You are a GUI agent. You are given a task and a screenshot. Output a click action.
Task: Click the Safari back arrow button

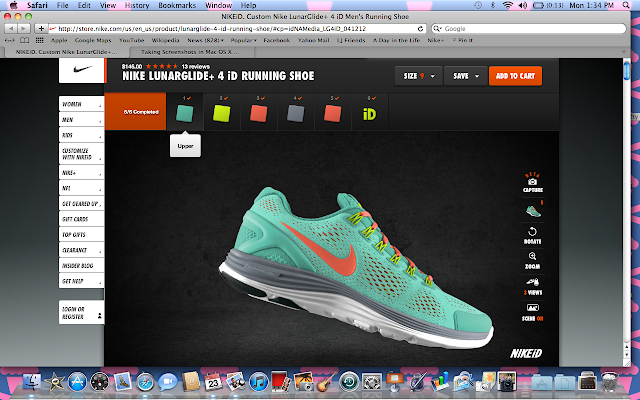(x=11, y=28)
